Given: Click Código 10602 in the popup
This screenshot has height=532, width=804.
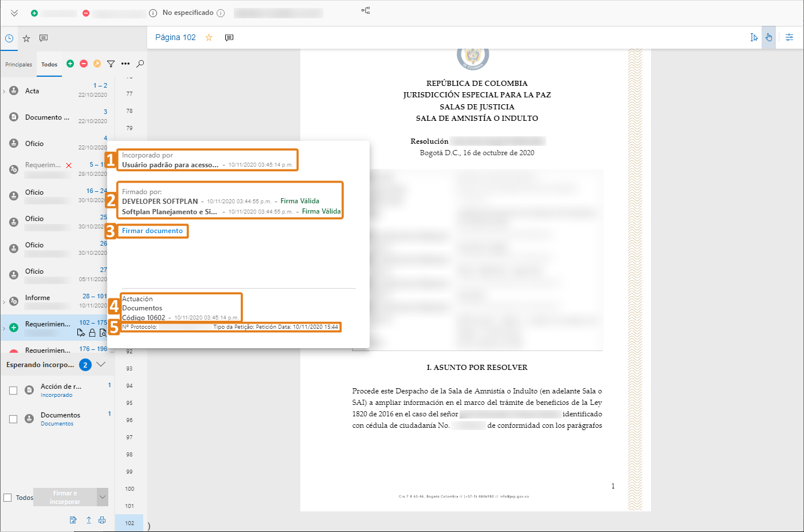Looking at the screenshot, I should (143, 318).
